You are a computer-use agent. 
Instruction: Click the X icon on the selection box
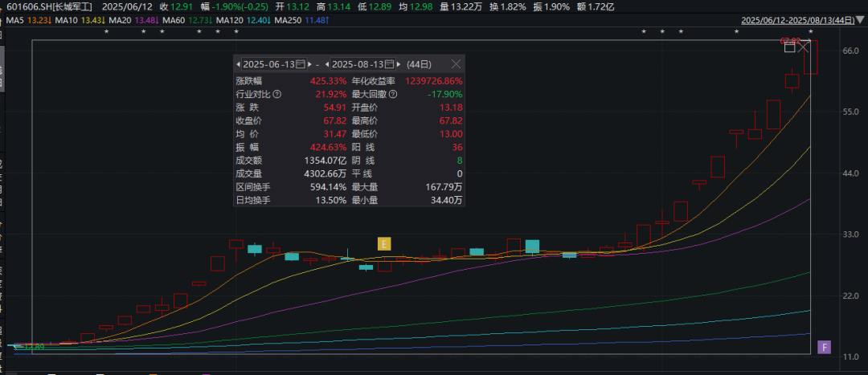(x=805, y=48)
